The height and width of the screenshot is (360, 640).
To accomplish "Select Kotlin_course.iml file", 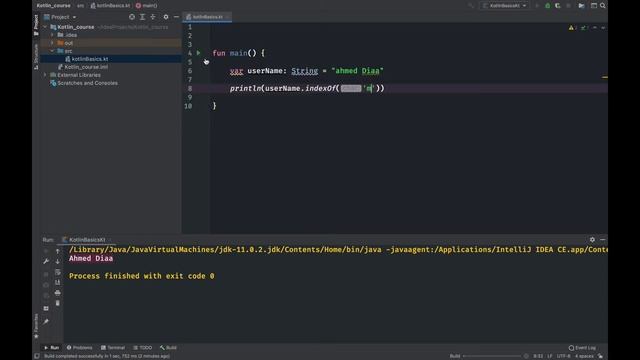I will 86,67.
